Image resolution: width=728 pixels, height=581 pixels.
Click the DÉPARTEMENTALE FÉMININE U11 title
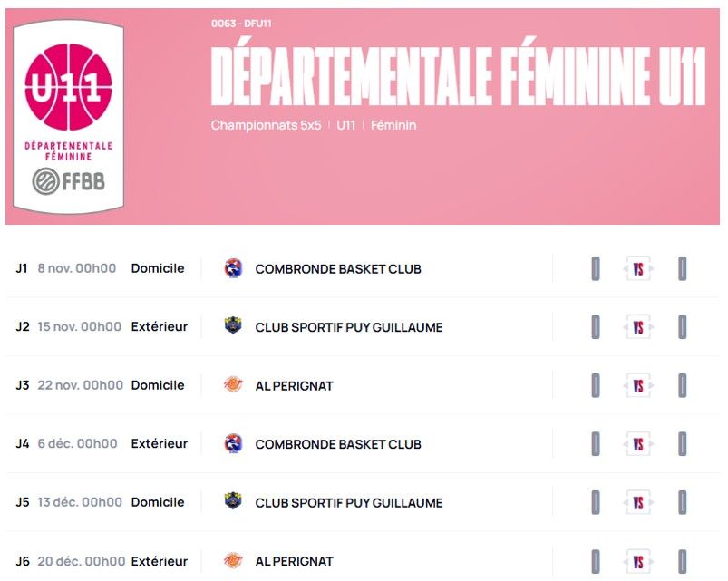[x=457, y=74]
